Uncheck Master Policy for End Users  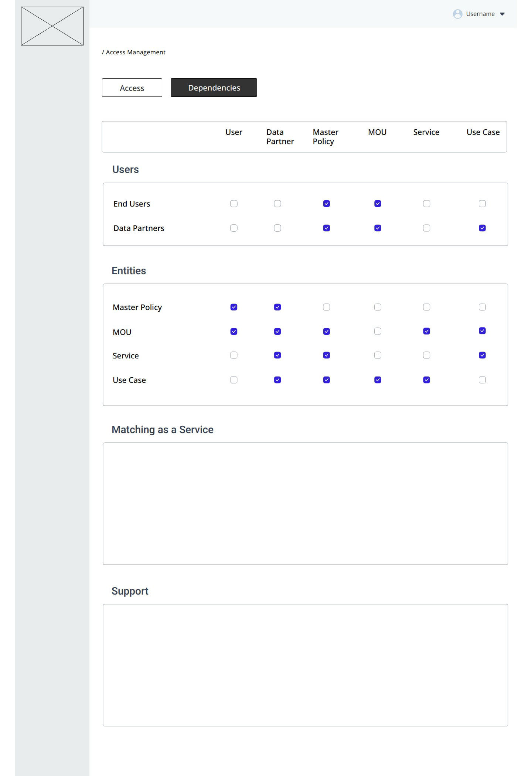click(326, 204)
